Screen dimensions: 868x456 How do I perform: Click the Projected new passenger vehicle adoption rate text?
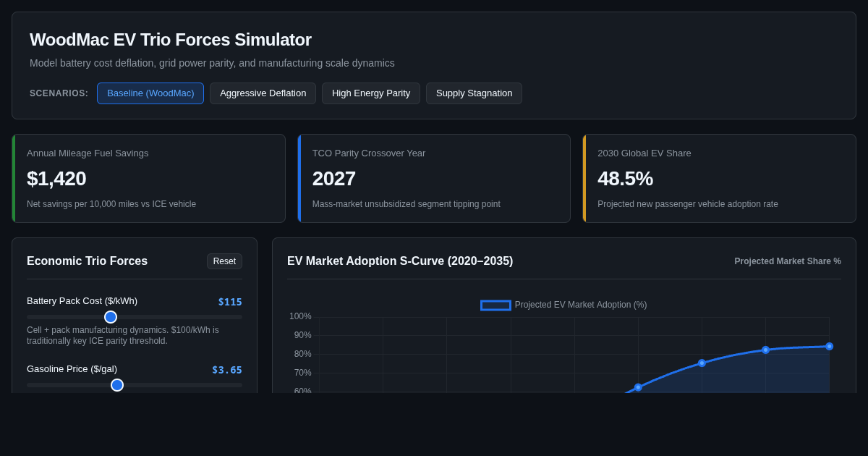point(688,204)
